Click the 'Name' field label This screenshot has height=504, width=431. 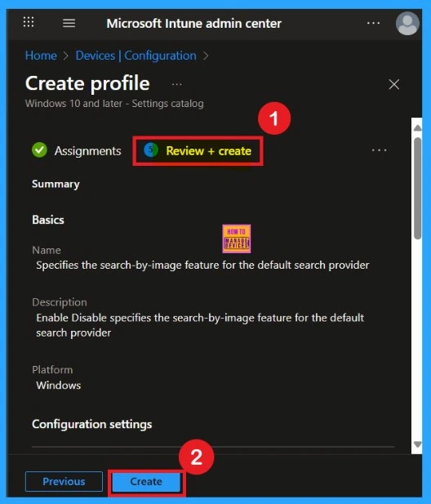click(x=47, y=250)
